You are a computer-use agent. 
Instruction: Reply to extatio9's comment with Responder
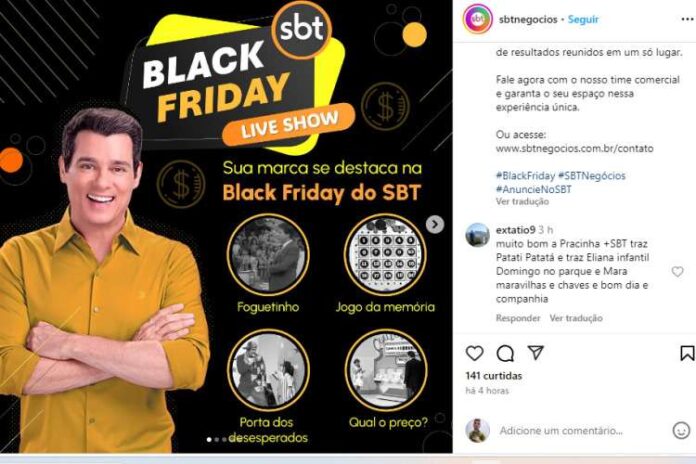pos(518,318)
